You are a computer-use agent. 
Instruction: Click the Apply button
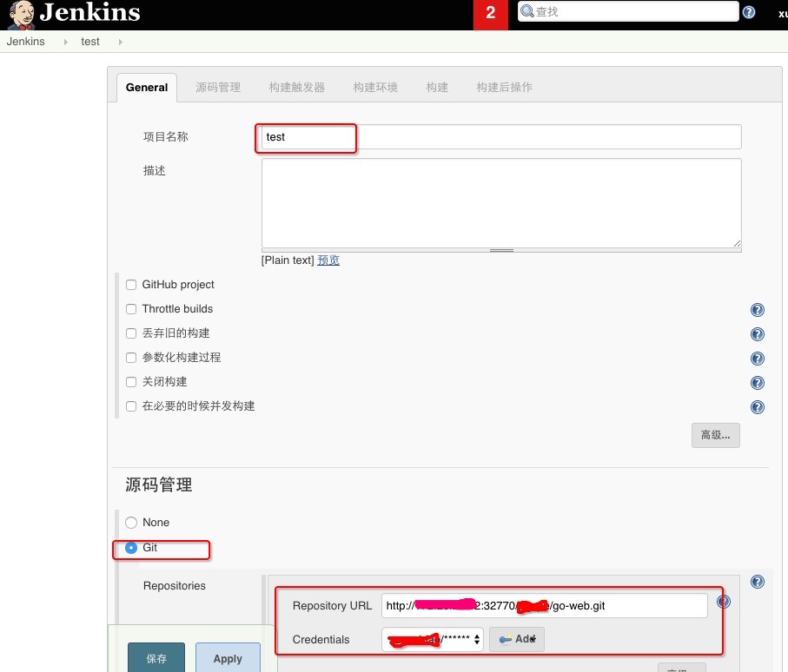tap(228, 657)
